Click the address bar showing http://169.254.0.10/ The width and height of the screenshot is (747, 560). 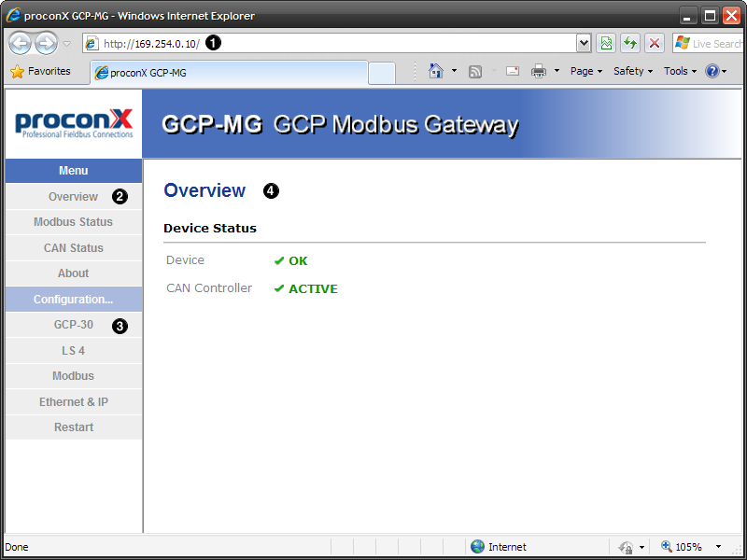329,43
